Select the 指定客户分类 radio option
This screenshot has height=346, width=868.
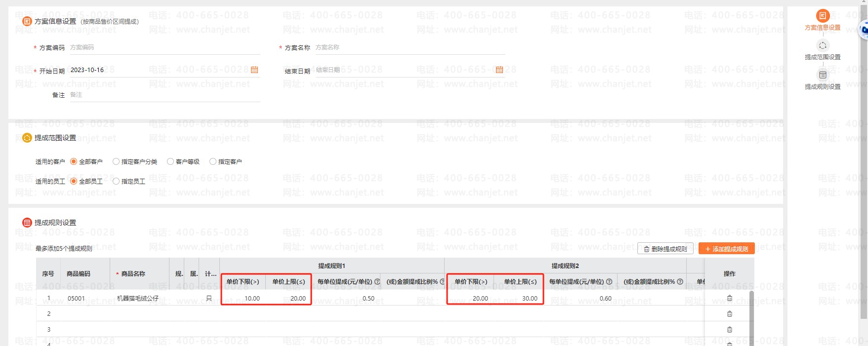click(x=116, y=161)
